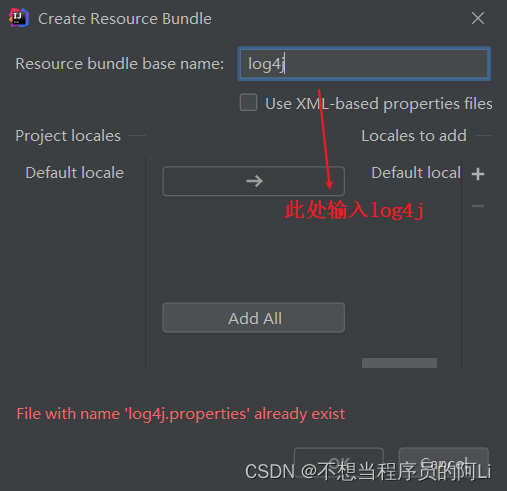This screenshot has width=507, height=491.
Task: Dismiss the dialog with the Cancel button
Action: (x=444, y=462)
